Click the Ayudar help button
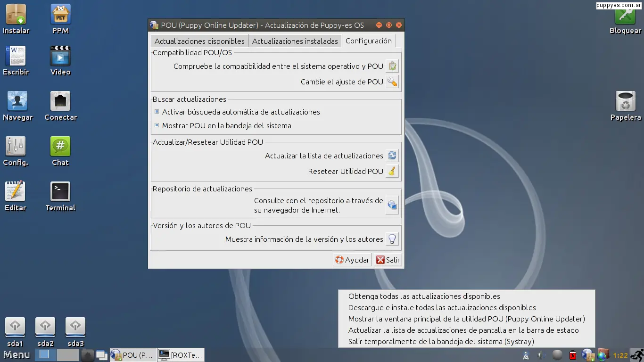 [352, 260]
